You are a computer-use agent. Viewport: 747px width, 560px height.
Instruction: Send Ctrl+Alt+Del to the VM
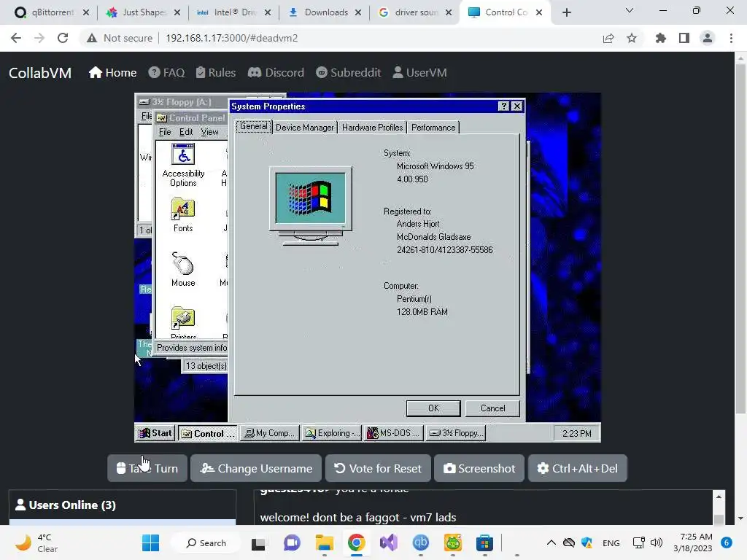click(578, 469)
